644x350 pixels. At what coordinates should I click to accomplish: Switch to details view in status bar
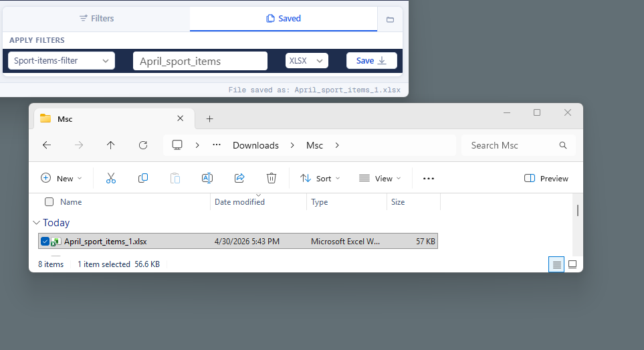point(556,264)
